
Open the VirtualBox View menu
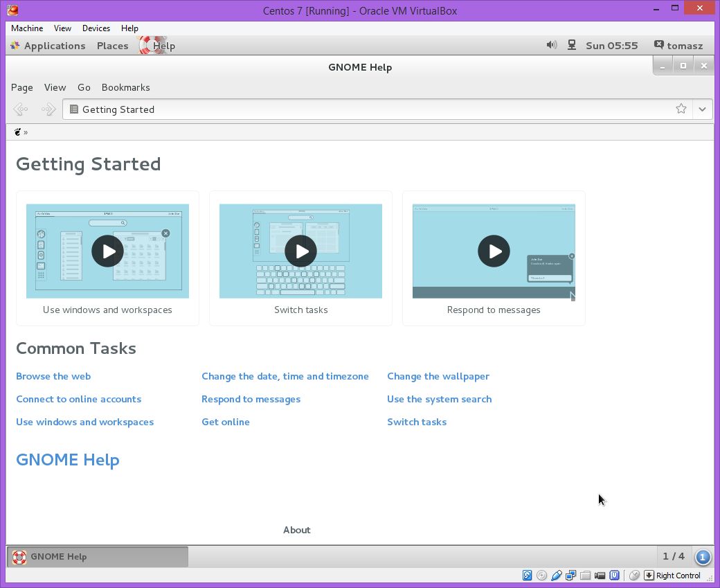click(62, 28)
